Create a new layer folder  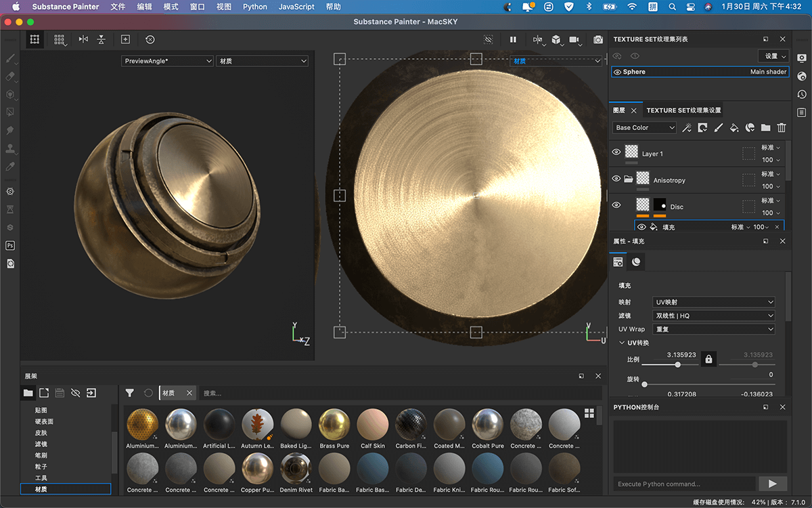[x=765, y=127]
